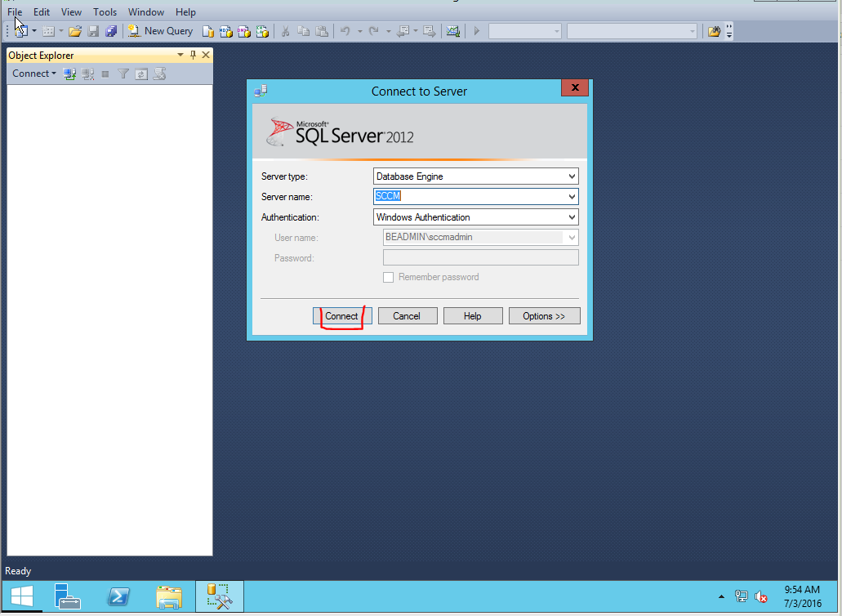Open the Edit menu
The height and width of the screenshot is (616, 842).
42,11
